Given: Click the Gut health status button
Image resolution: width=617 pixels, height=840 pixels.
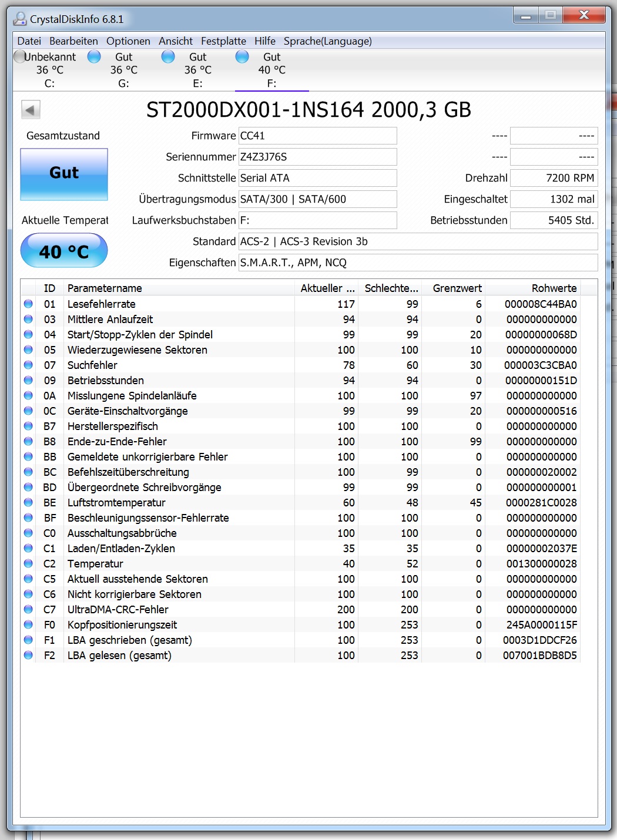Looking at the screenshot, I should [x=64, y=174].
